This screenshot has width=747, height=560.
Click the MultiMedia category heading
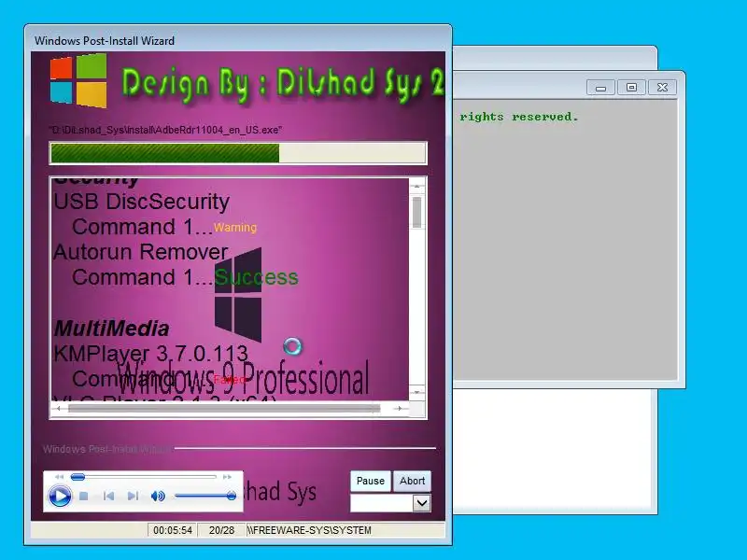click(x=111, y=329)
